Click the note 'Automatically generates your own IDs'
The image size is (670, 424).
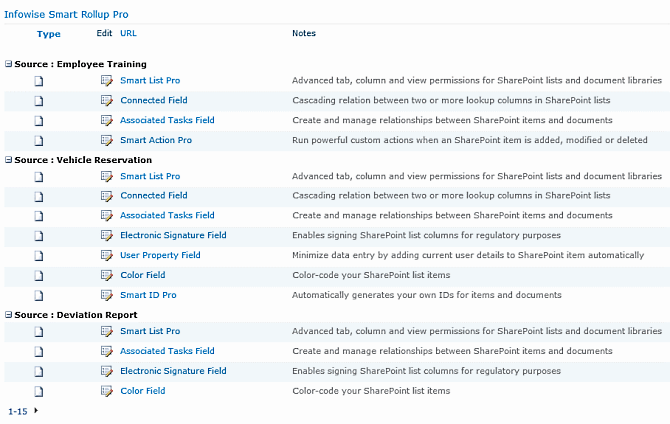point(426,295)
